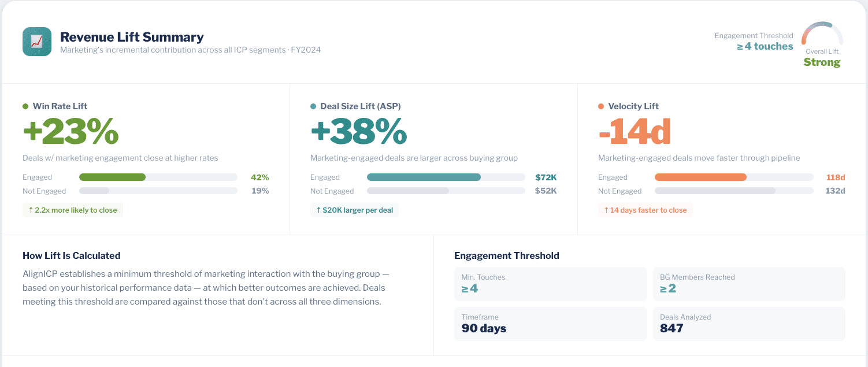868x367 pixels.
Task: Open the How Lift Is Calculated section
Action: 71,255
